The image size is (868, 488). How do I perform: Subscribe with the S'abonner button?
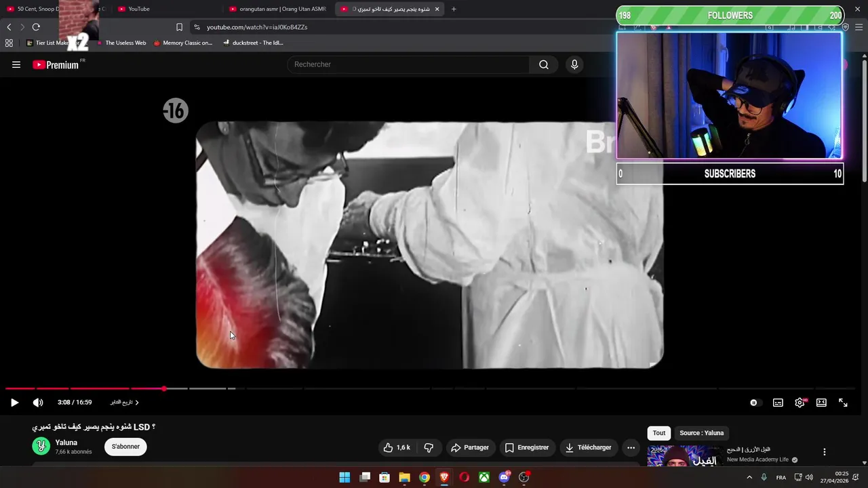point(125,447)
